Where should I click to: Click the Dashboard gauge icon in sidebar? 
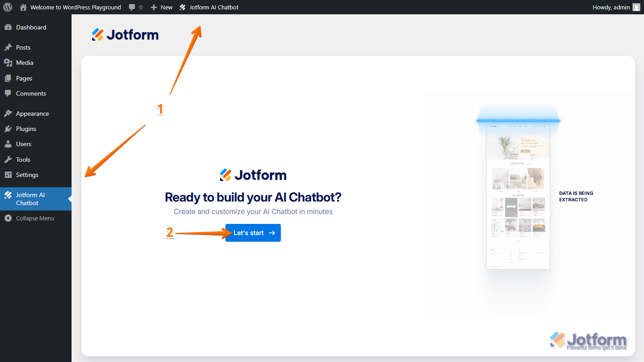[x=8, y=27]
